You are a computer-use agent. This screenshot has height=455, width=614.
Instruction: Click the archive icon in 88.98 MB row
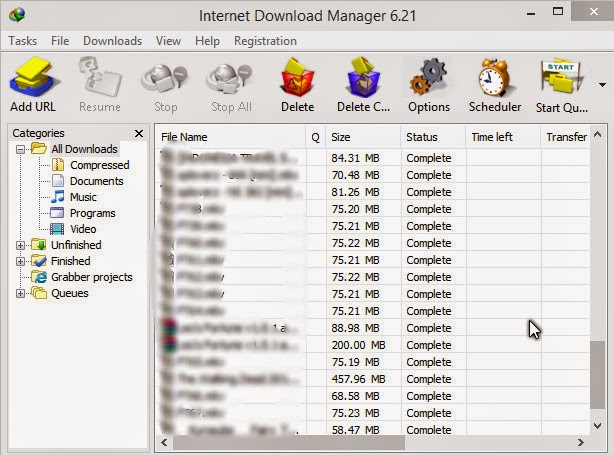click(168, 327)
